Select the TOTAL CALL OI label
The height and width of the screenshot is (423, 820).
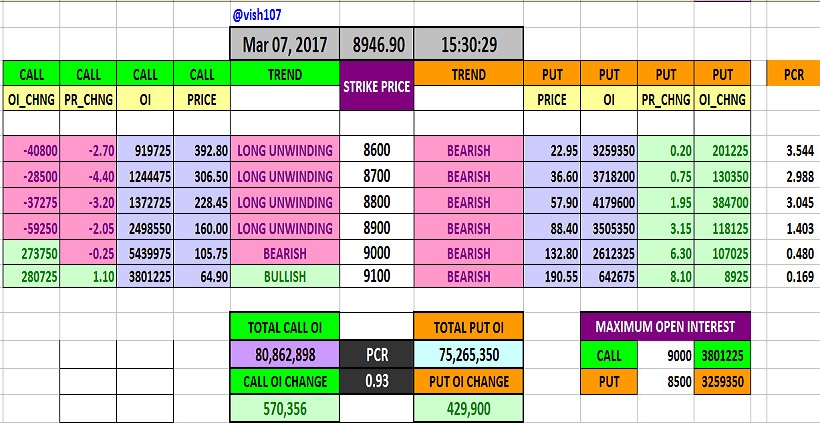(x=285, y=326)
